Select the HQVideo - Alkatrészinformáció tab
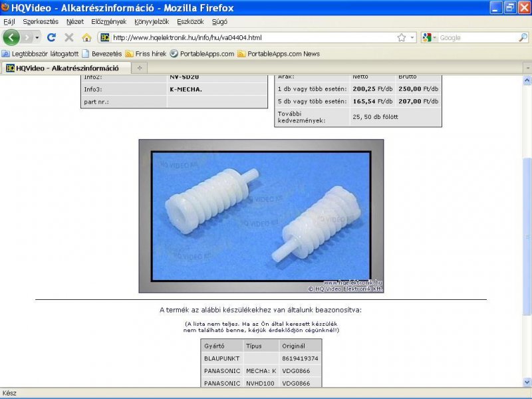Screen dimensions: 532x399 click(65, 68)
